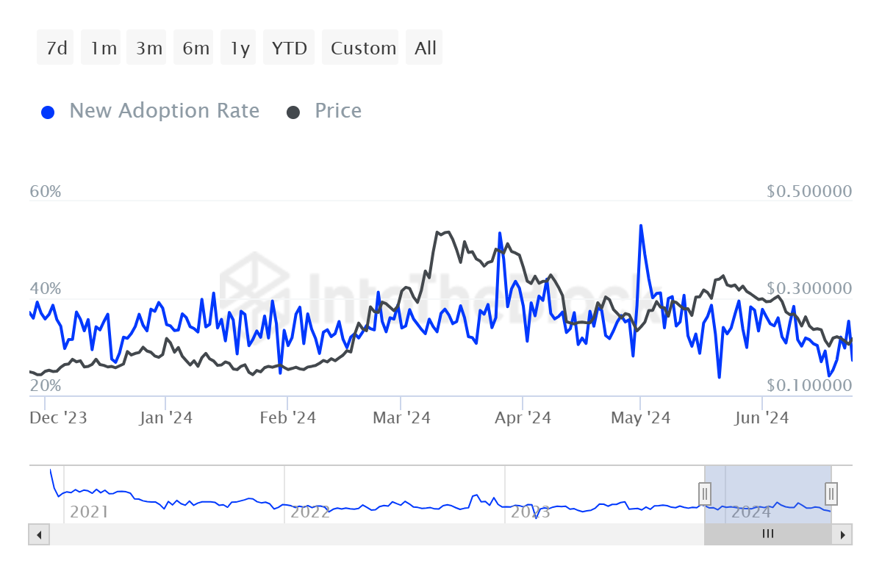This screenshot has width=882, height=588.
Task: Show year-to-date with YTD
Action: pos(289,48)
